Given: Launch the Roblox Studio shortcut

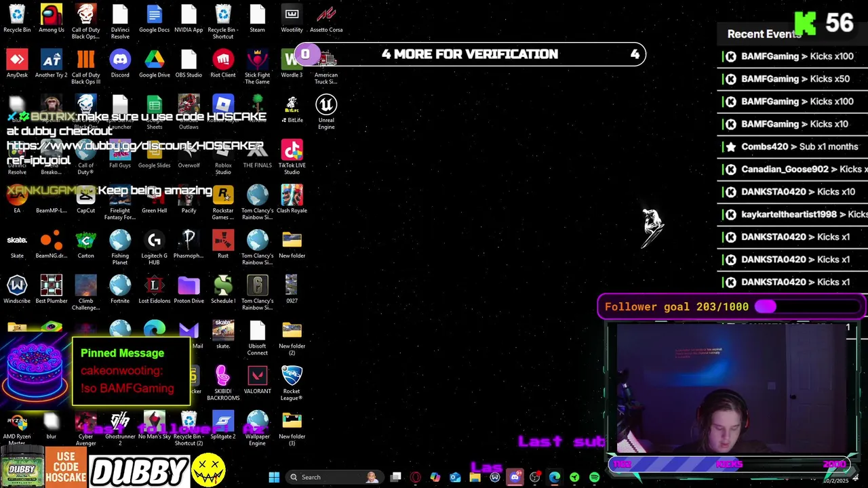Looking at the screenshot, I should tap(223, 157).
